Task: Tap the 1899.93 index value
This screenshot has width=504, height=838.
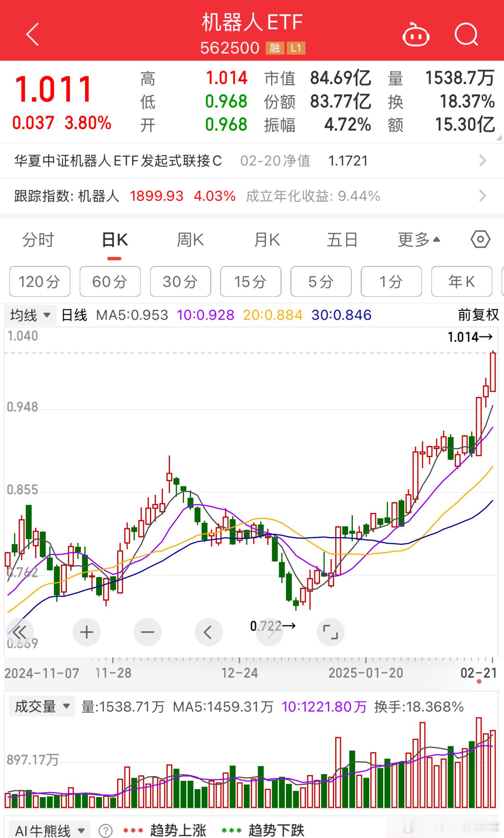Action: click(157, 196)
